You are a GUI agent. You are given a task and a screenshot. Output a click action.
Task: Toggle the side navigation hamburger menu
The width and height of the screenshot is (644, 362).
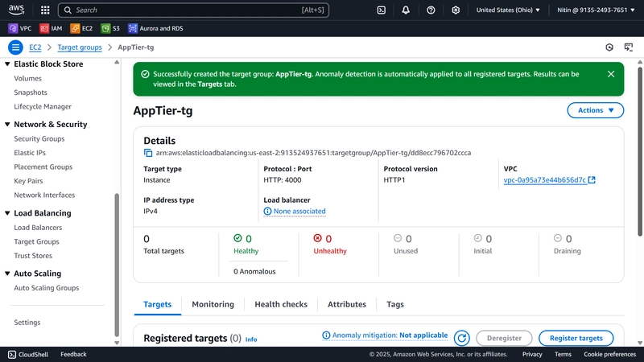15,47
